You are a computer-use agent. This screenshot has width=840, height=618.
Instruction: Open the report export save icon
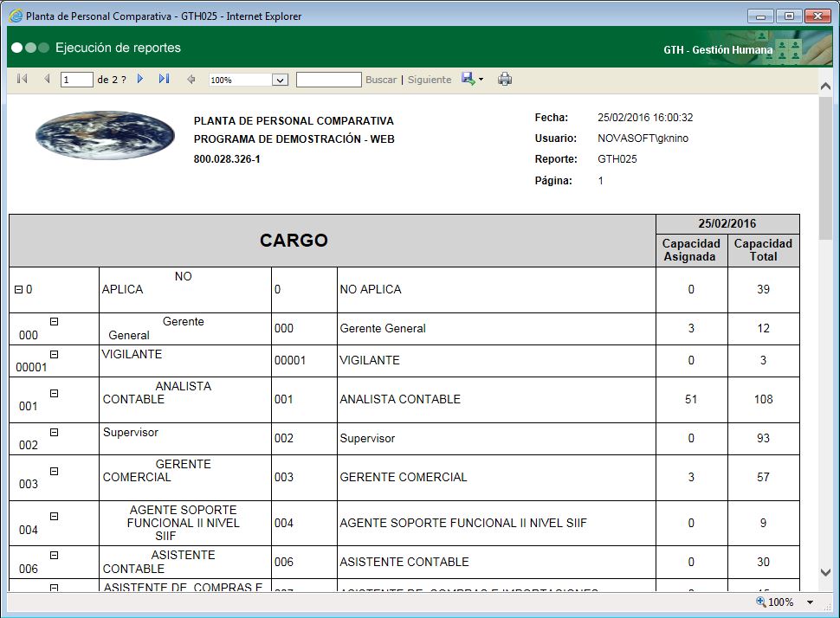point(466,79)
